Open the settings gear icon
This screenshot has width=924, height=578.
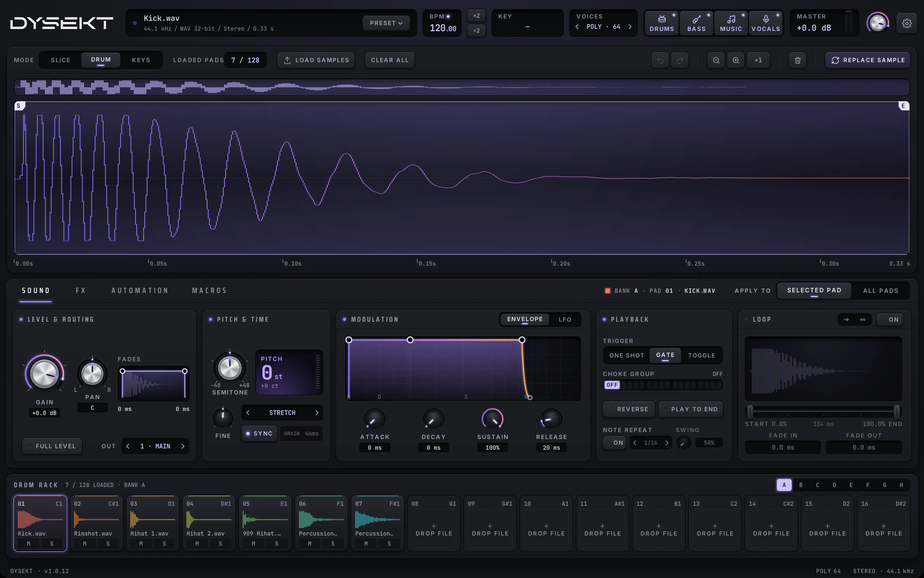pyautogui.click(x=907, y=23)
